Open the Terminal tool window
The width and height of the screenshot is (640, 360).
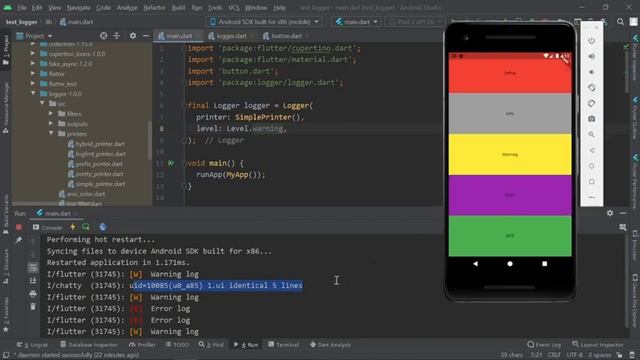[284, 344]
